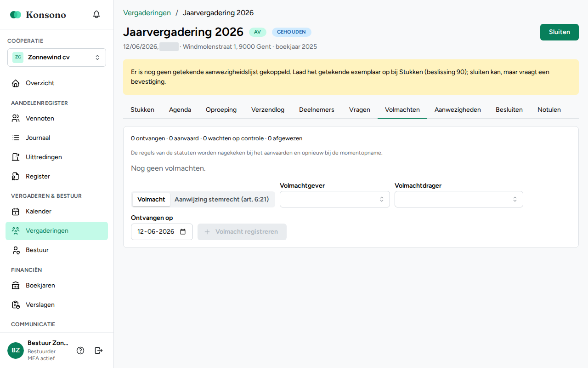Select the Volmacht segment option
Screen dimensions: 588x368
coord(151,200)
